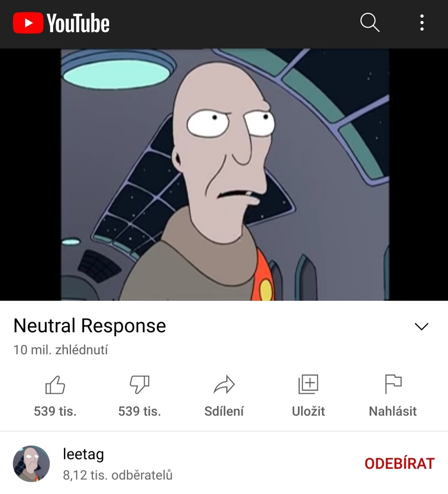Tap the Neutral Response video title
The width and height of the screenshot is (448, 494).
pos(90,326)
